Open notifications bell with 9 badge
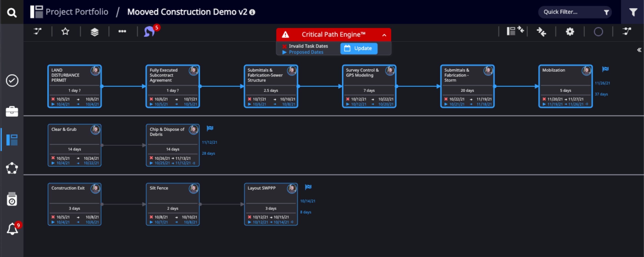The image size is (644, 257). click(x=12, y=229)
